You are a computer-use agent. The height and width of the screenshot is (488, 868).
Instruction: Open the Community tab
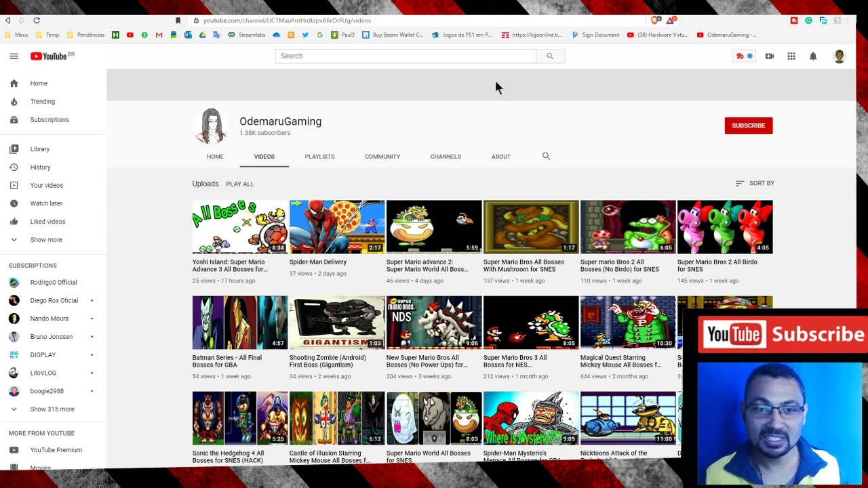pos(382,157)
